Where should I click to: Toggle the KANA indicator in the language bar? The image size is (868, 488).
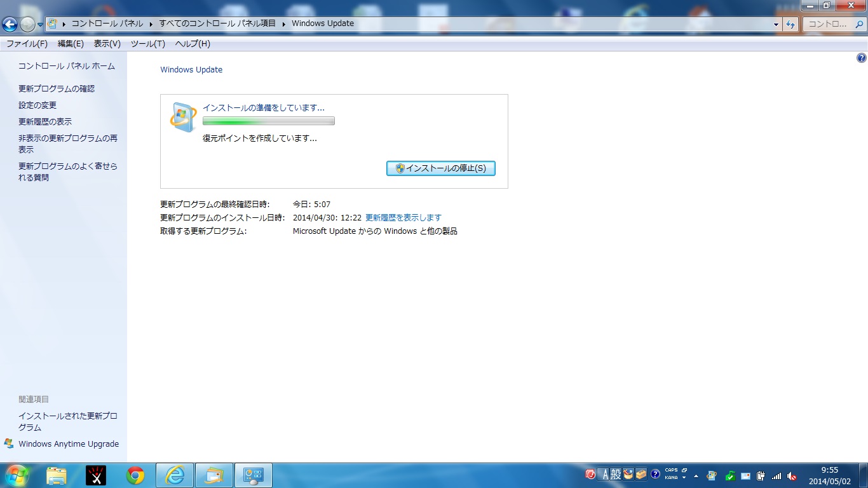coord(672,477)
